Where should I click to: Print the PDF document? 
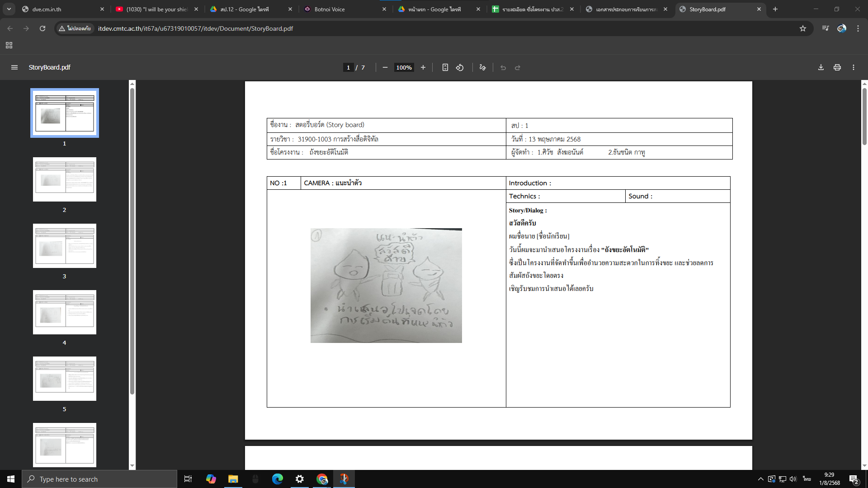(837, 67)
